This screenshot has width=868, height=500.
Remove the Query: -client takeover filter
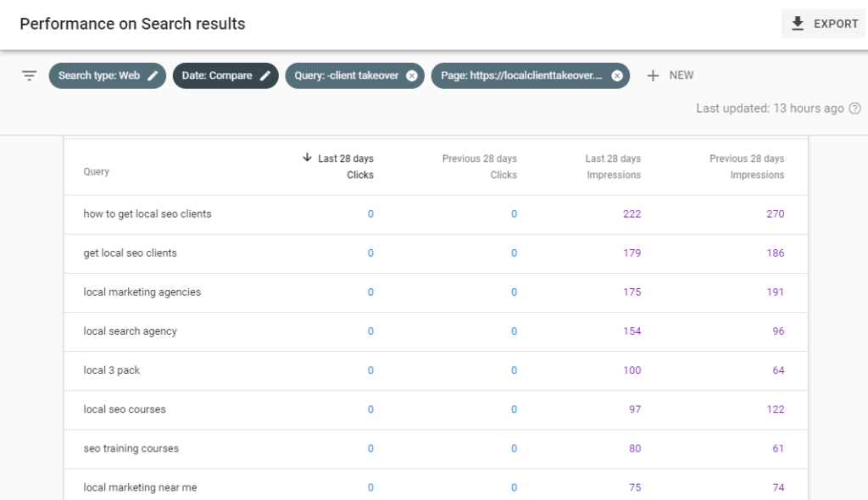click(x=412, y=75)
